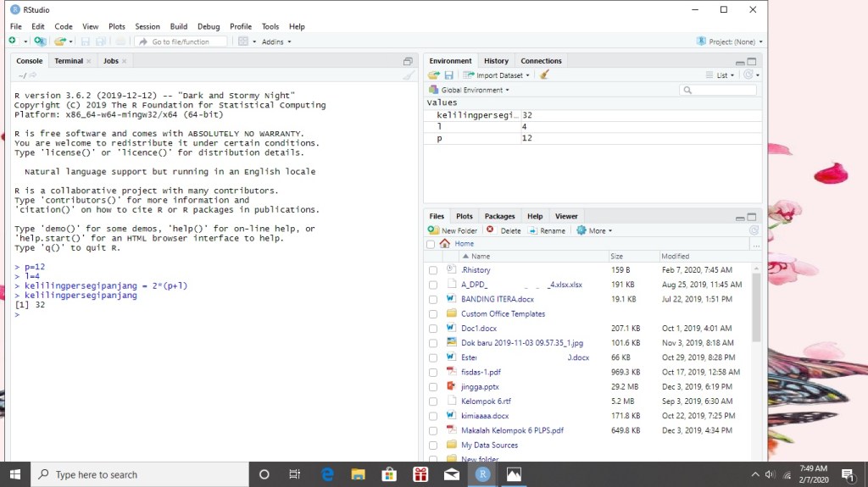Open the Session menu
The image size is (868, 487).
pyautogui.click(x=147, y=26)
